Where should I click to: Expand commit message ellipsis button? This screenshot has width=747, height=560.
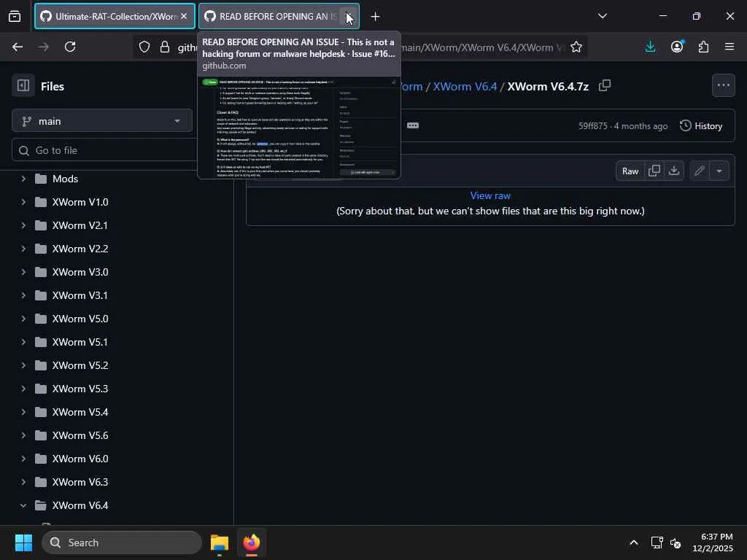tap(413, 125)
